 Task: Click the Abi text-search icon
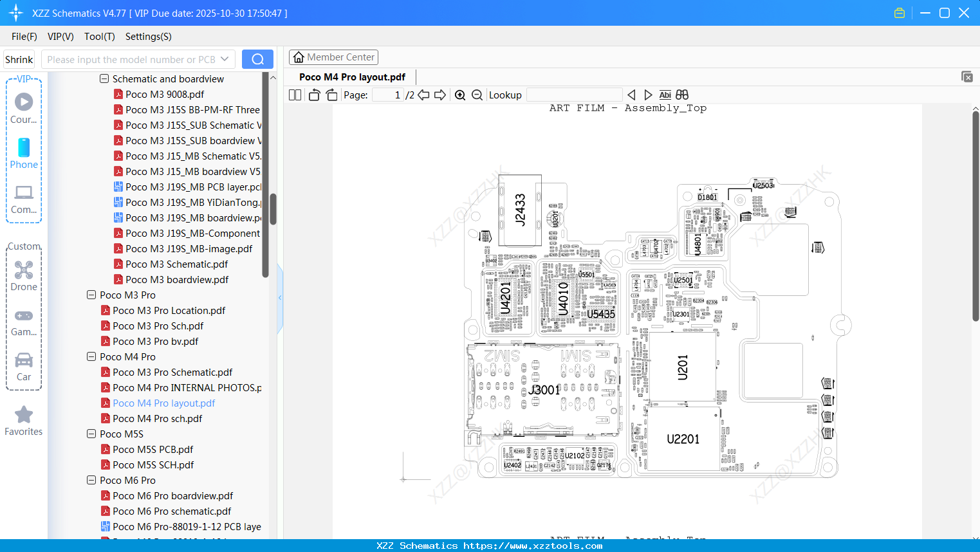(x=665, y=95)
